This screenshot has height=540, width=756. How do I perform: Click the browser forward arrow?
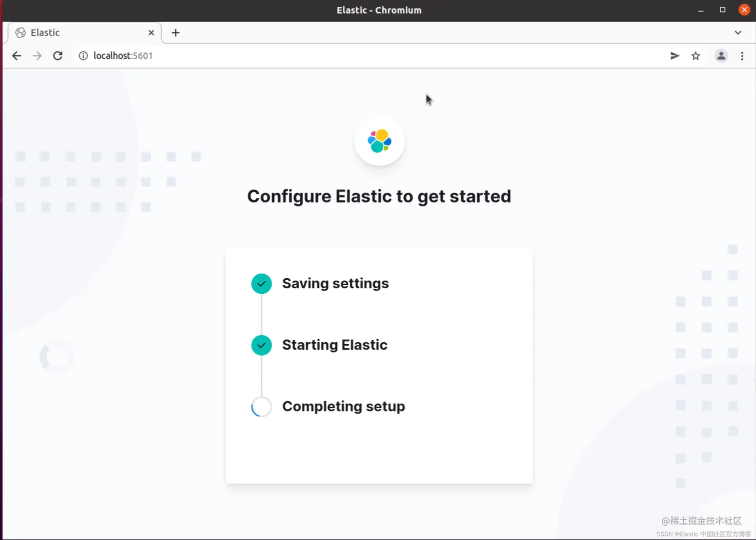(37, 56)
